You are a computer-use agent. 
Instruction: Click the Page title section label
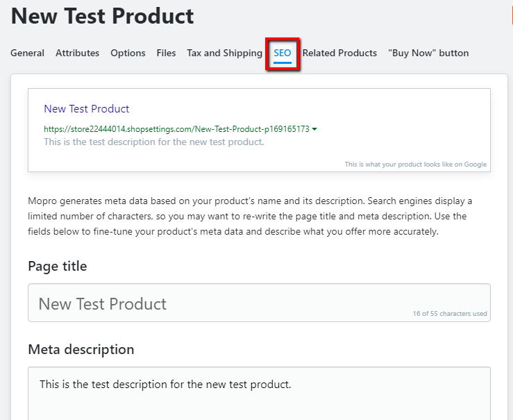(58, 267)
